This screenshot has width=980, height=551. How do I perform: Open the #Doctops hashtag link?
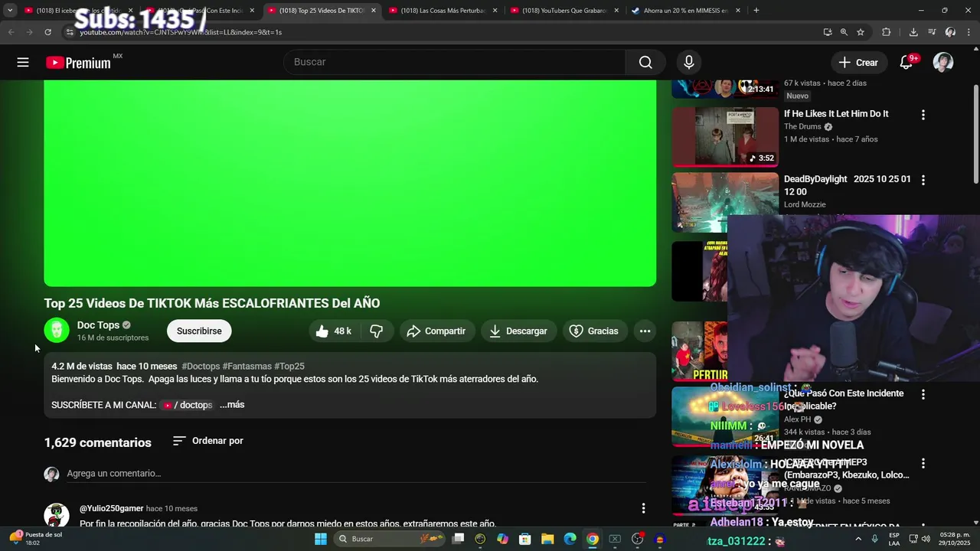coord(201,367)
